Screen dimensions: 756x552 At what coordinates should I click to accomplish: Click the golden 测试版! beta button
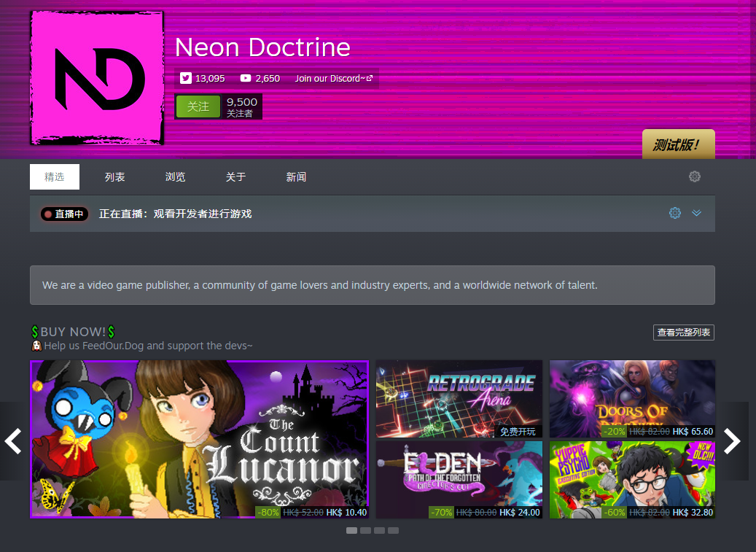(679, 144)
